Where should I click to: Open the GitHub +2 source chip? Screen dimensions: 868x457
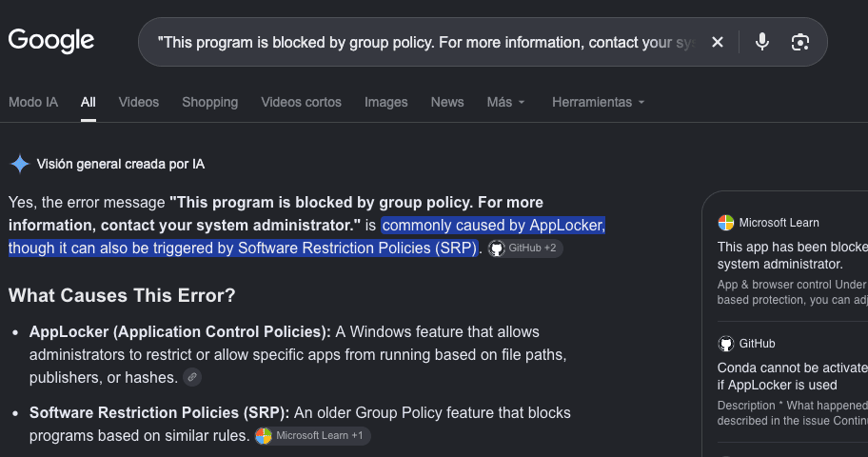tap(525, 248)
